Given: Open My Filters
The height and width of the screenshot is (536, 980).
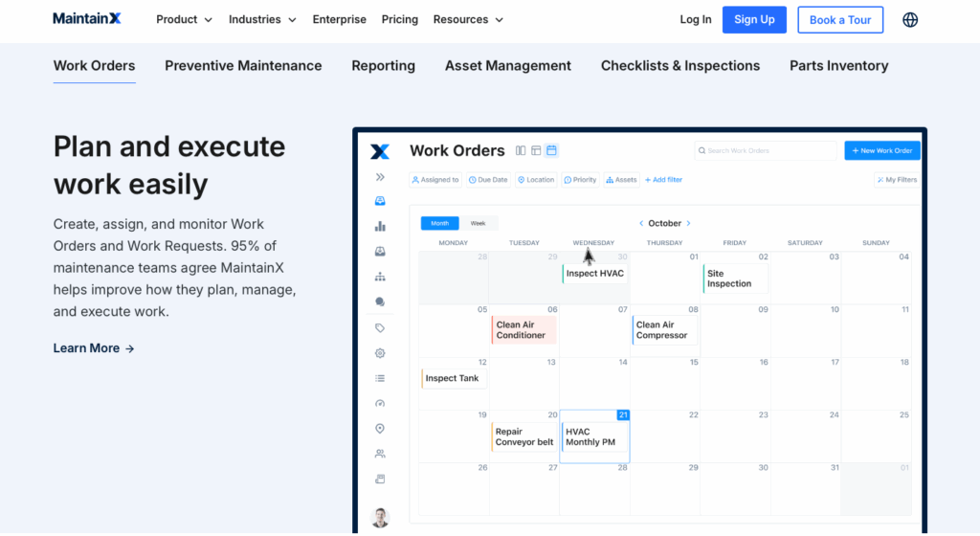Looking at the screenshot, I should [x=897, y=180].
